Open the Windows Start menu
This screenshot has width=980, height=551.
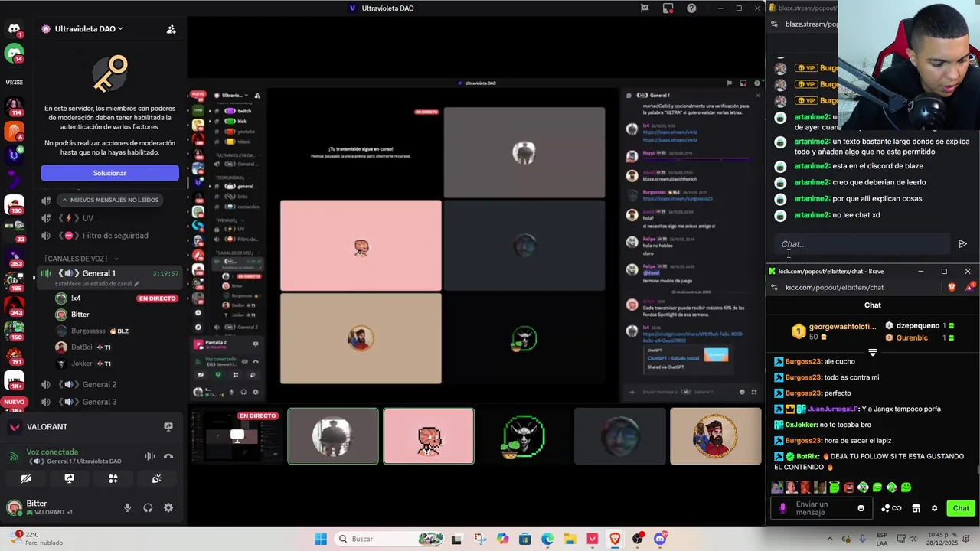click(x=321, y=539)
